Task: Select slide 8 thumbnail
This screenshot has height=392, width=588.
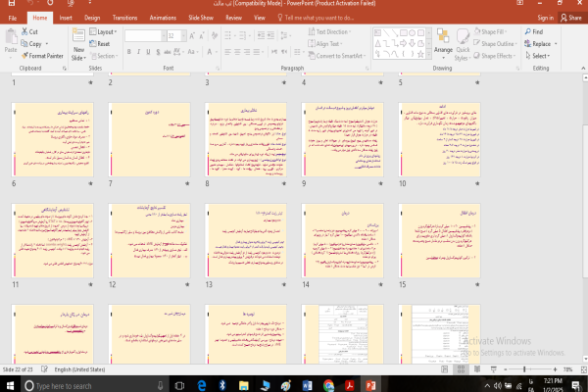Action: [246, 137]
